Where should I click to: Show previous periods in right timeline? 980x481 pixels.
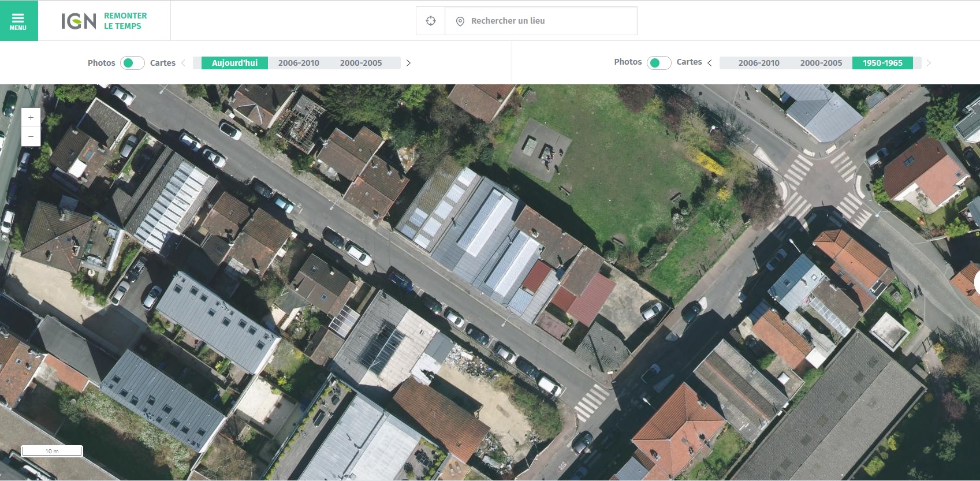click(x=710, y=62)
